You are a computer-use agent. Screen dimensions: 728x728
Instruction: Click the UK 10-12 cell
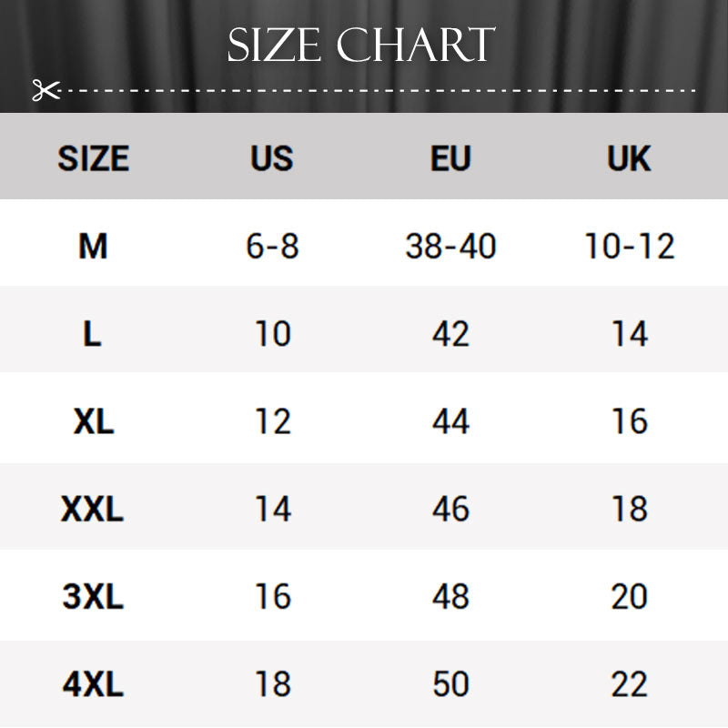tap(630, 245)
